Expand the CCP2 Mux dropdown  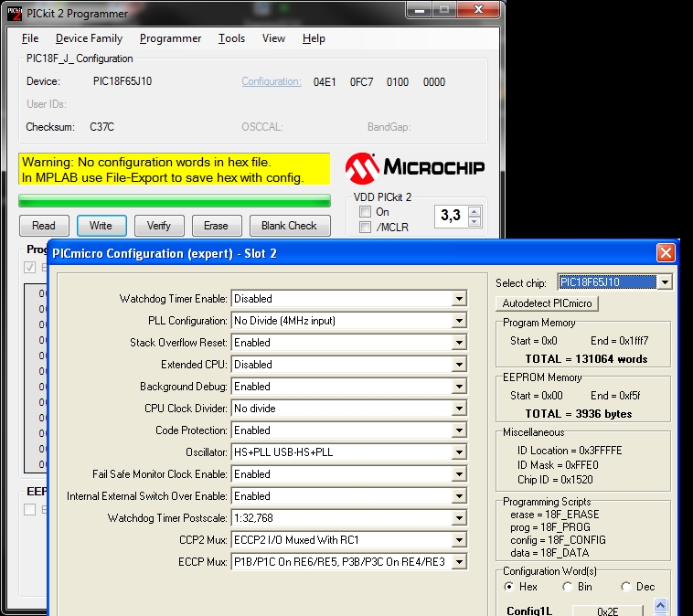point(459,540)
